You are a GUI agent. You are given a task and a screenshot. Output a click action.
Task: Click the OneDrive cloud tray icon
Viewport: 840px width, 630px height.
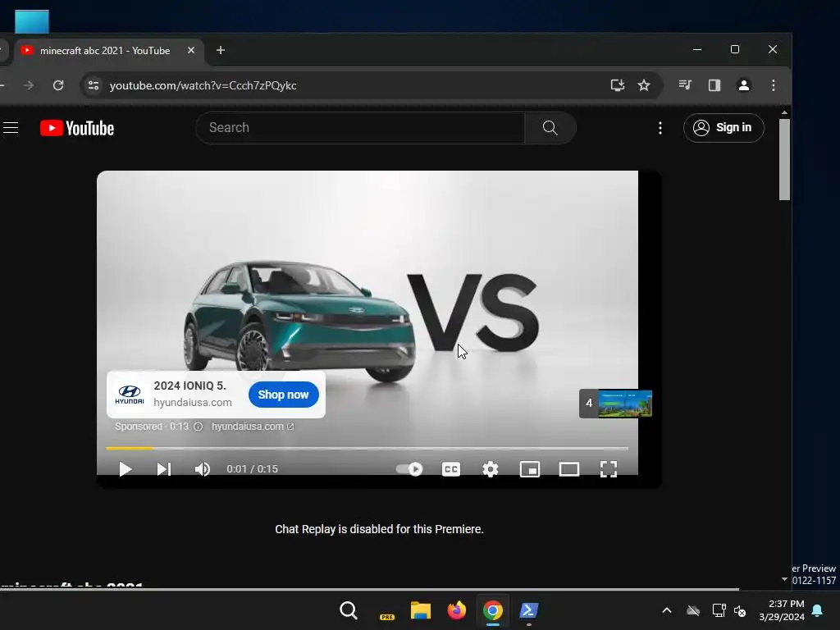click(693, 610)
